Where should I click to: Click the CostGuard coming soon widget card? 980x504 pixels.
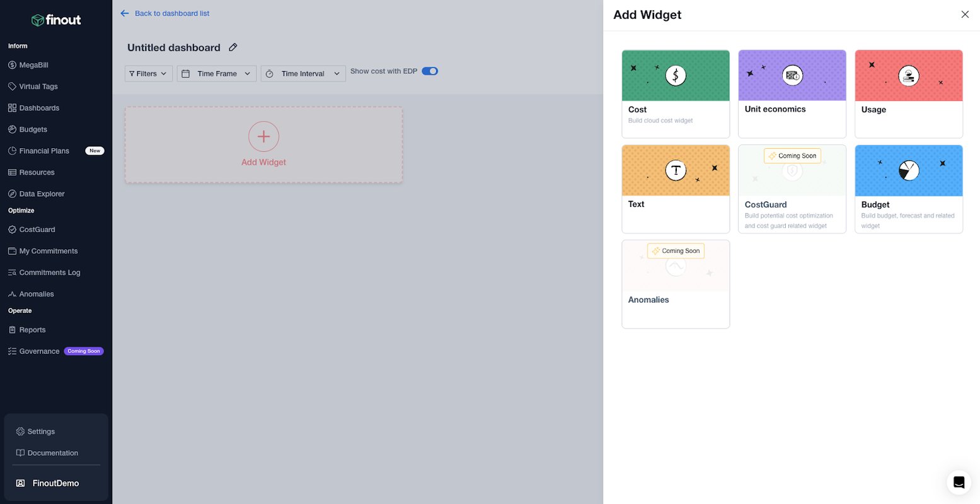click(x=792, y=189)
